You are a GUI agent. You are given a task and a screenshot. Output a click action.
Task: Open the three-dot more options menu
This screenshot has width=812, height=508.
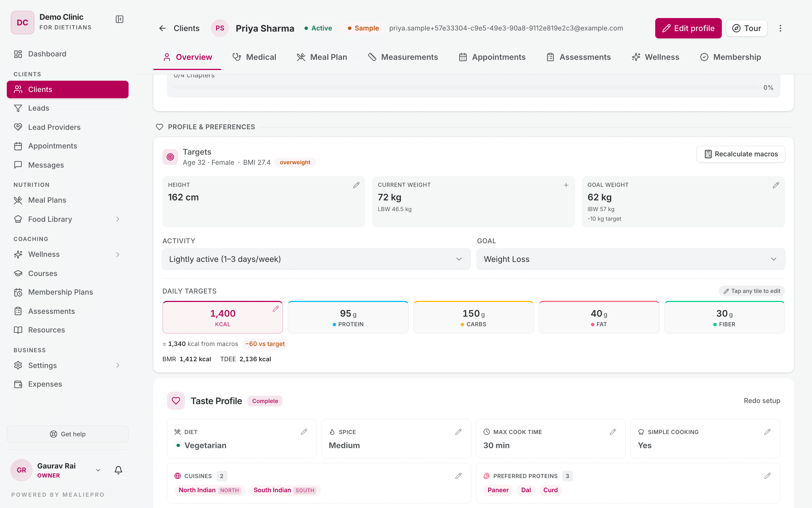coord(780,28)
